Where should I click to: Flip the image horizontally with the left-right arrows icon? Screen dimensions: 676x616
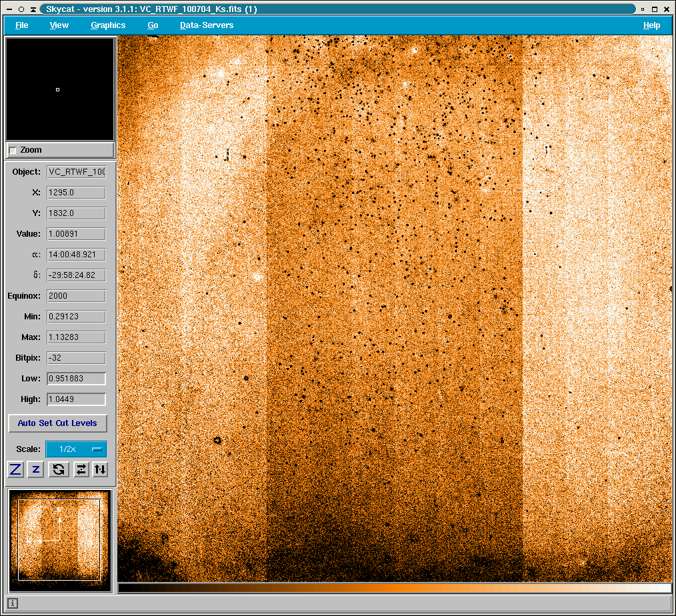click(81, 469)
